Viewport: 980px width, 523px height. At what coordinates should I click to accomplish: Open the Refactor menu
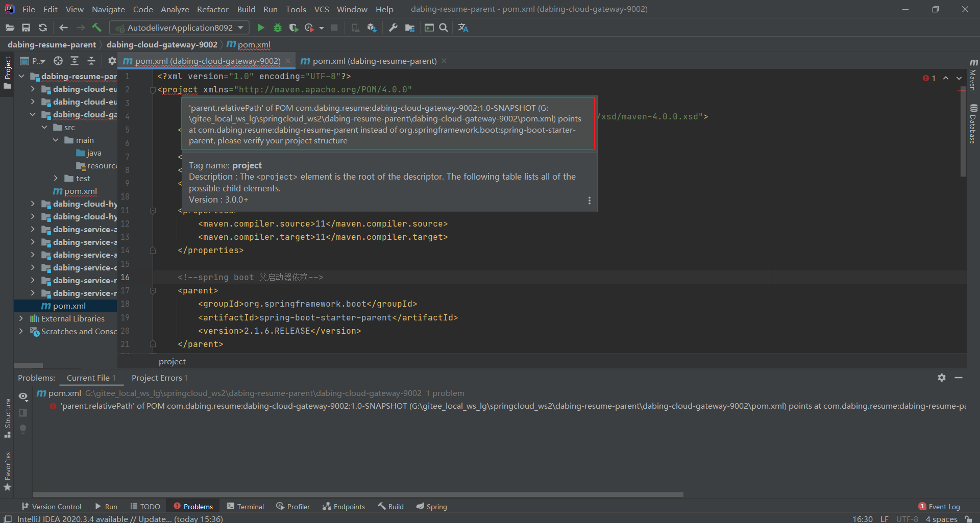click(212, 9)
